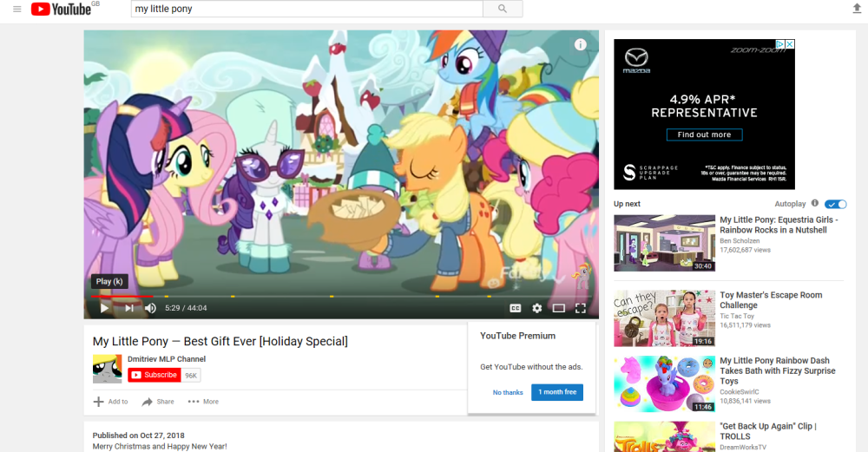This screenshot has width=868, height=452.
Task: Show Autoplay info icon
Action: (x=815, y=203)
